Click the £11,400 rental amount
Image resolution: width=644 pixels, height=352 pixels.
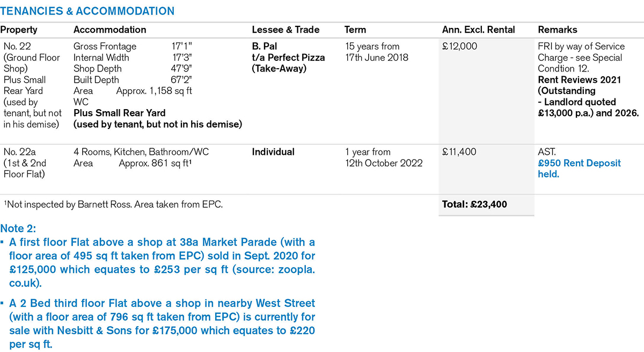[459, 152]
